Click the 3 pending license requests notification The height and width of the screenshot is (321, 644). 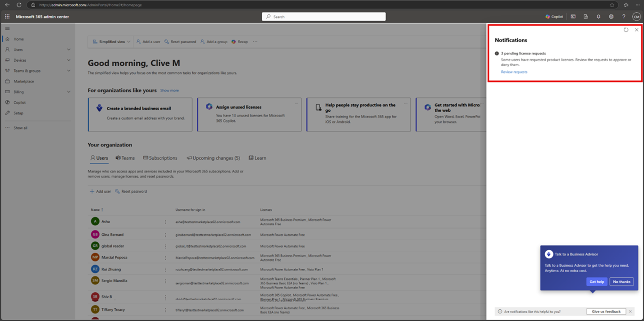pos(523,54)
